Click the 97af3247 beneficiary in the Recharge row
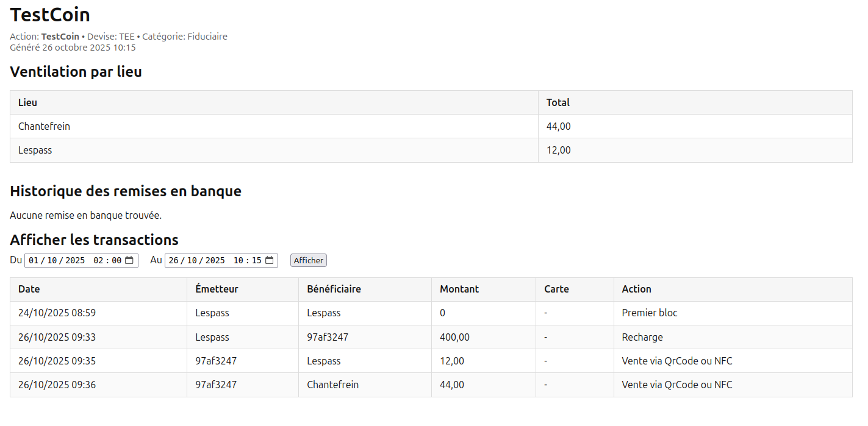The width and height of the screenshot is (868, 426). (328, 337)
